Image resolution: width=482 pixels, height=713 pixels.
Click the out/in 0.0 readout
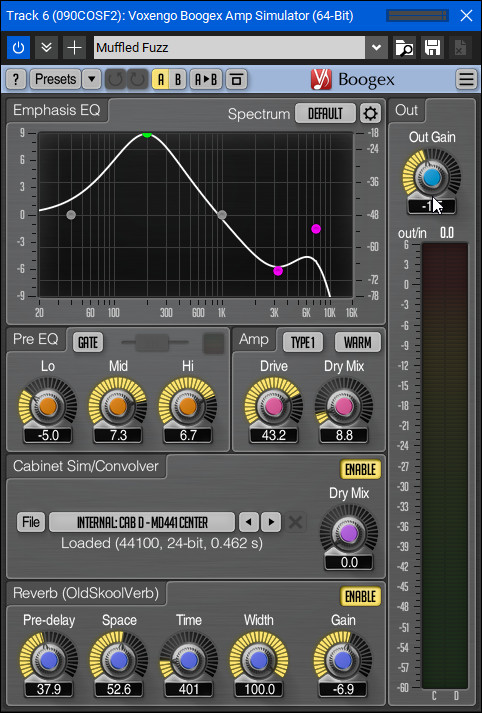coord(447,233)
